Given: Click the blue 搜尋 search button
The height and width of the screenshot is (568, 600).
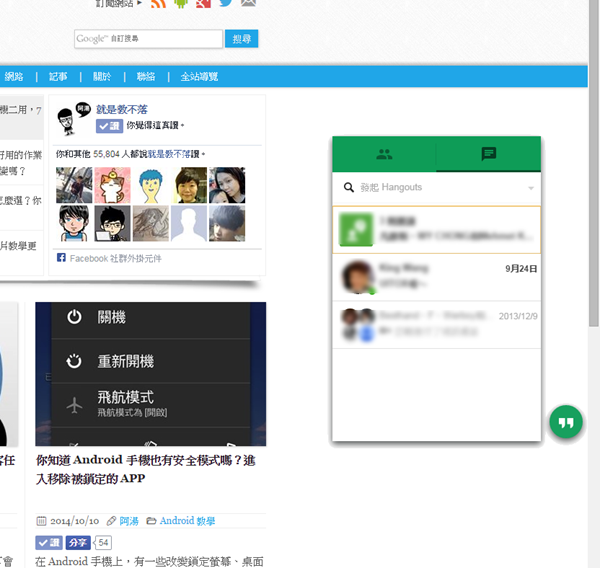Looking at the screenshot, I should (x=241, y=39).
